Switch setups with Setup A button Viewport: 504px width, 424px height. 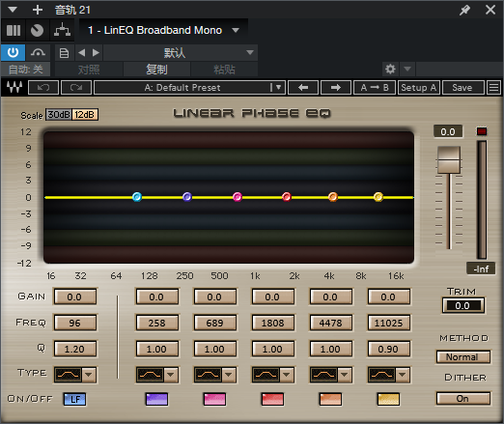(419, 88)
